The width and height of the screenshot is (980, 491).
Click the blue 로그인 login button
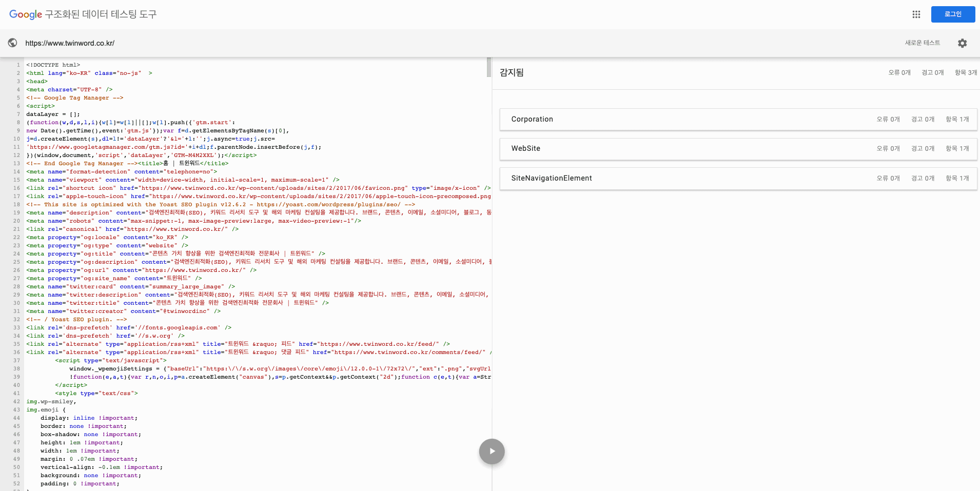pyautogui.click(x=953, y=14)
